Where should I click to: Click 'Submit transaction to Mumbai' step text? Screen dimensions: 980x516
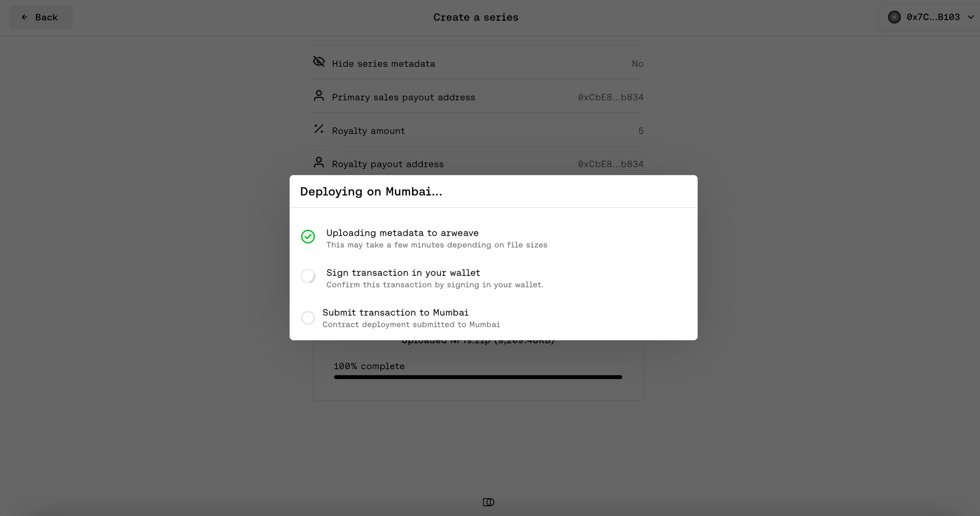click(x=395, y=313)
